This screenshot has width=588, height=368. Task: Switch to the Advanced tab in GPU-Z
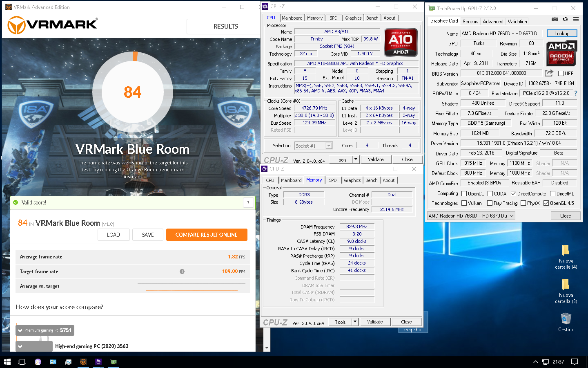[x=493, y=22]
